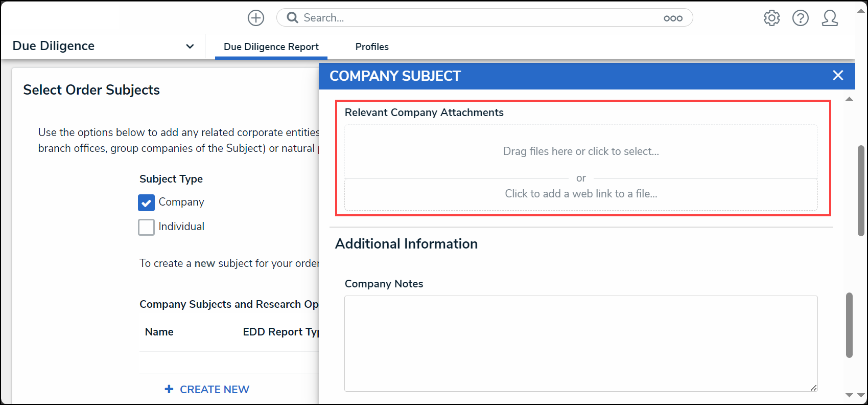The height and width of the screenshot is (405, 868).
Task: Click to add a web link to a file
Action: (581, 194)
